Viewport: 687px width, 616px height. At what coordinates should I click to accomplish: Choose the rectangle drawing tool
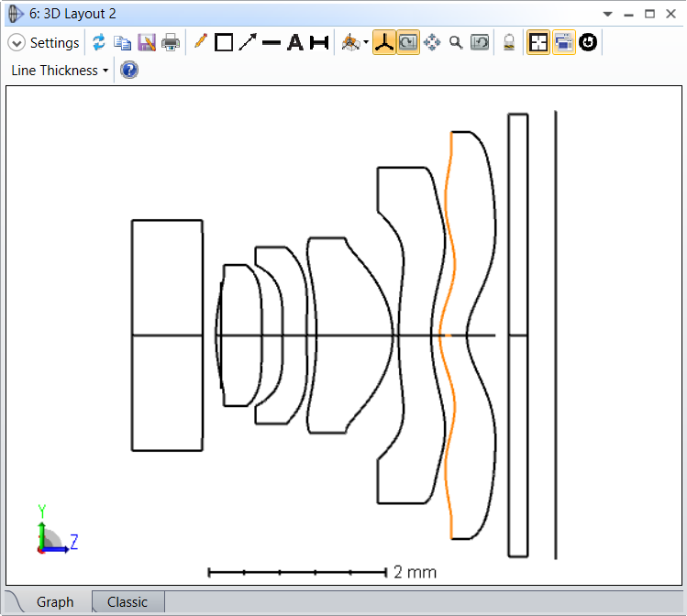click(224, 42)
